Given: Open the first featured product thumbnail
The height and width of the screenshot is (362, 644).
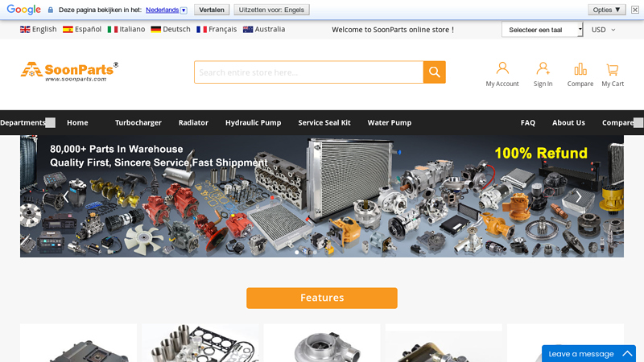Looking at the screenshot, I should coord(78,343).
